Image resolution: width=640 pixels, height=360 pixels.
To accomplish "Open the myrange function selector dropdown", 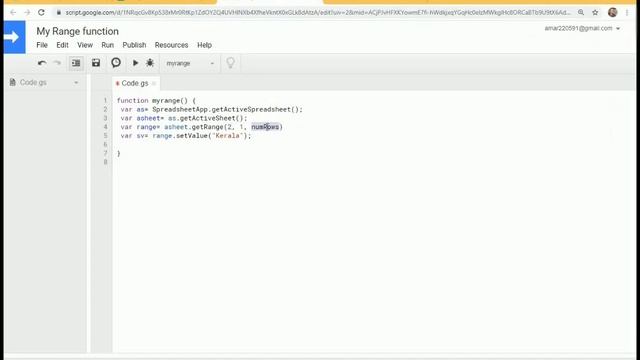I will pyautogui.click(x=189, y=63).
